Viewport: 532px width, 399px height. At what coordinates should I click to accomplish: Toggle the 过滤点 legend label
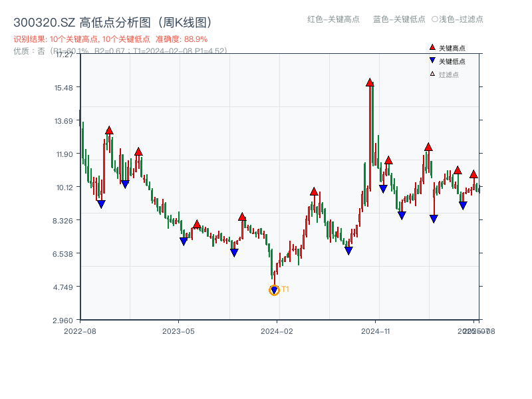(x=448, y=74)
